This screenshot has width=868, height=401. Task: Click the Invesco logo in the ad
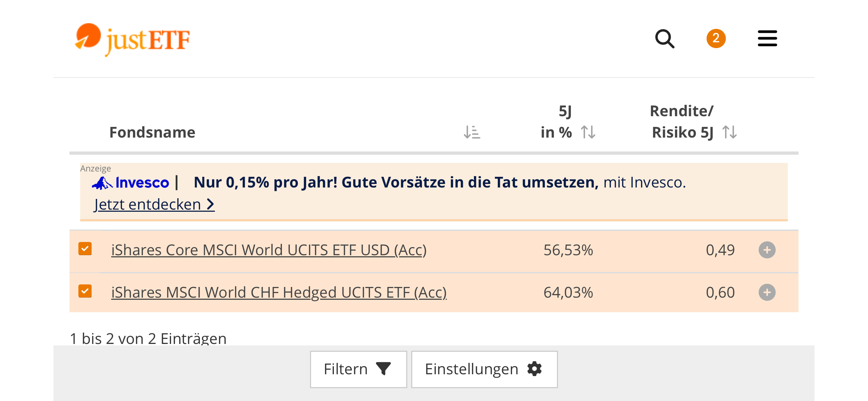pos(130,182)
